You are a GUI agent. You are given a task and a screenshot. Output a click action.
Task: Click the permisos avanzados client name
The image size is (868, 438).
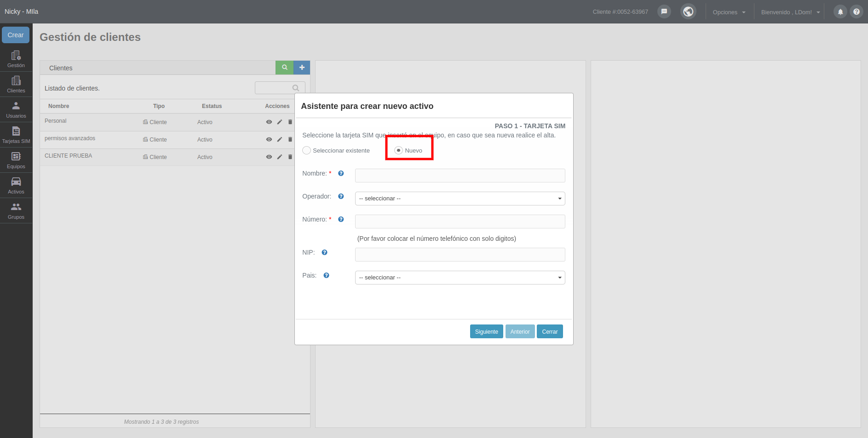[x=70, y=138]
